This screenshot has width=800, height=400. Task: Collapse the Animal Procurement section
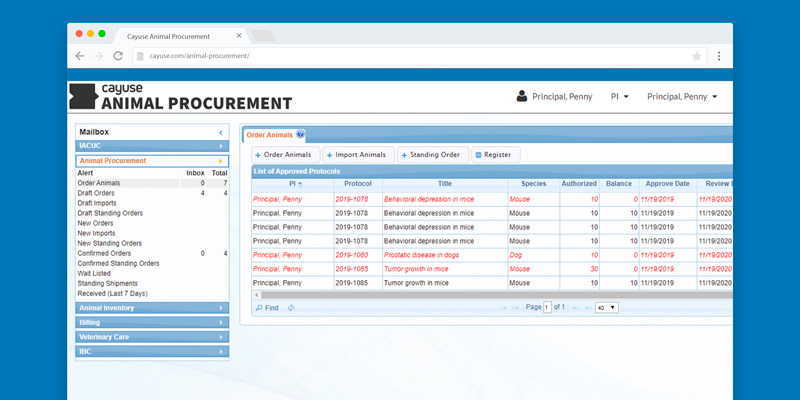(152, 161)
